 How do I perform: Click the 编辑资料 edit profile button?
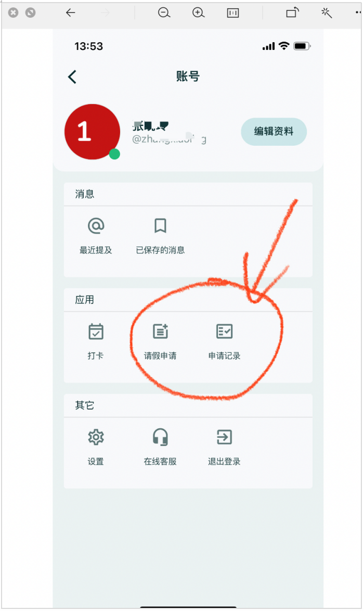(x=274, y=132)
